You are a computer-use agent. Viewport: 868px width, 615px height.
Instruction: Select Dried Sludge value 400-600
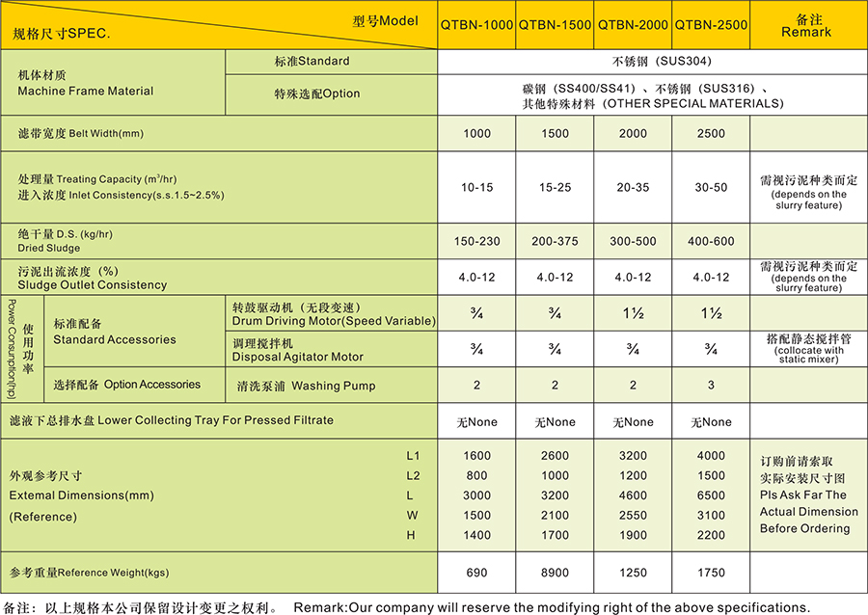(x=711, y=241)
